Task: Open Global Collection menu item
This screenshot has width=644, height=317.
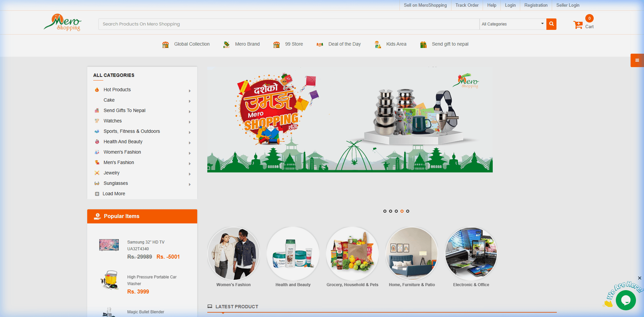Action: coord(192,44)
